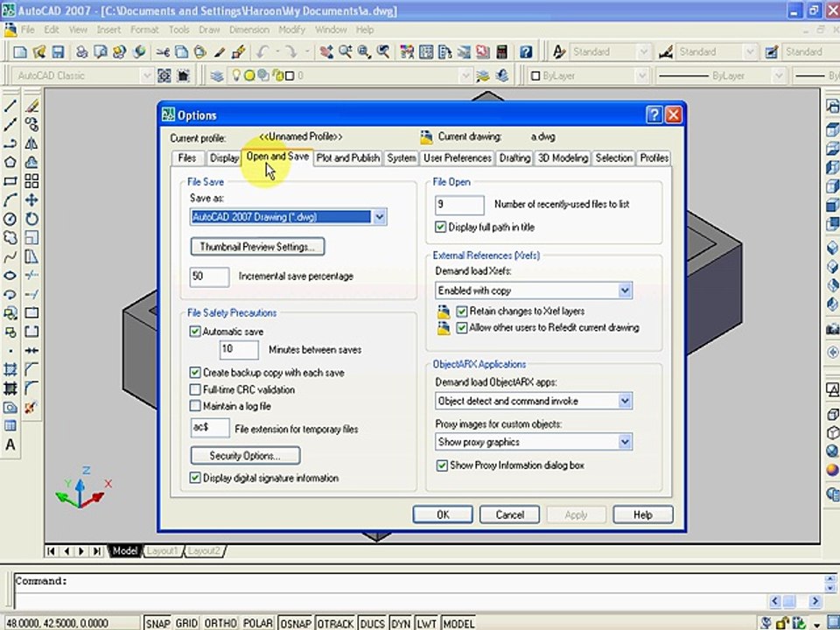Select the Polygon draw tool

coord(10,163)
